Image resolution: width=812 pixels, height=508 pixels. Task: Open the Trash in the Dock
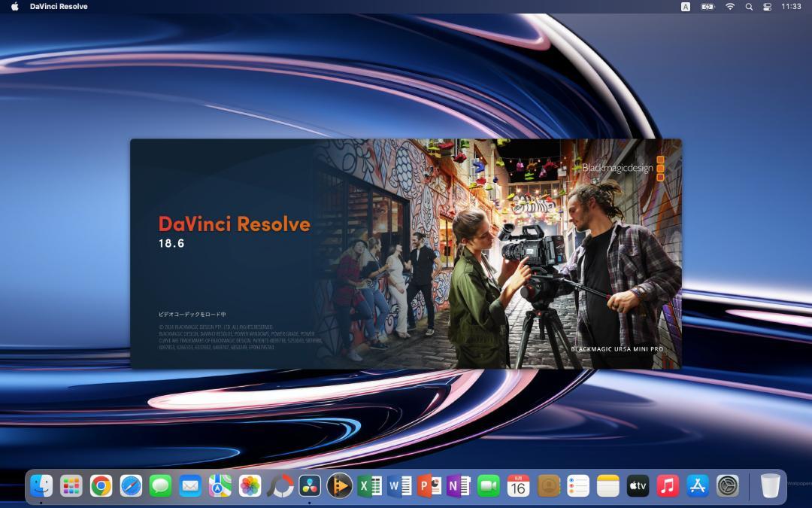(770, 486)
